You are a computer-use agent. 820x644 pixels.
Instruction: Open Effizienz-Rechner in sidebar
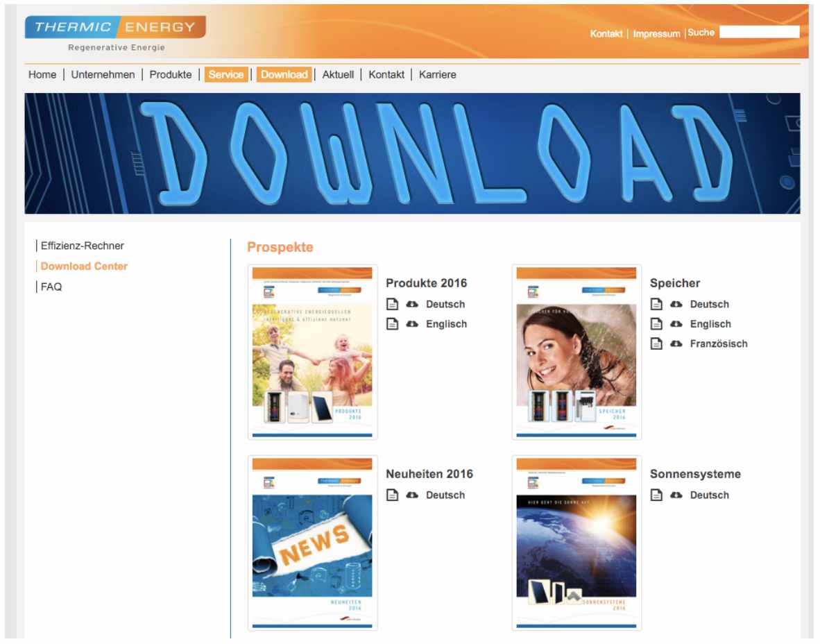point(82,246)
